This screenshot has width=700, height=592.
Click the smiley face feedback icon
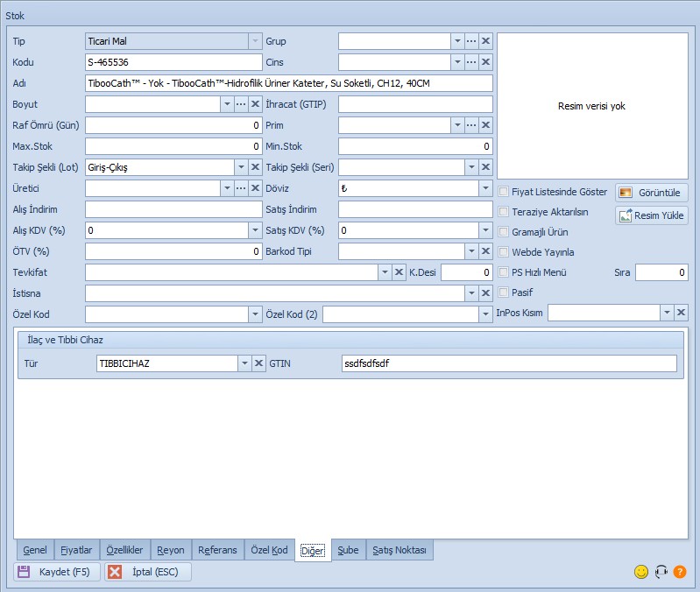641,572
